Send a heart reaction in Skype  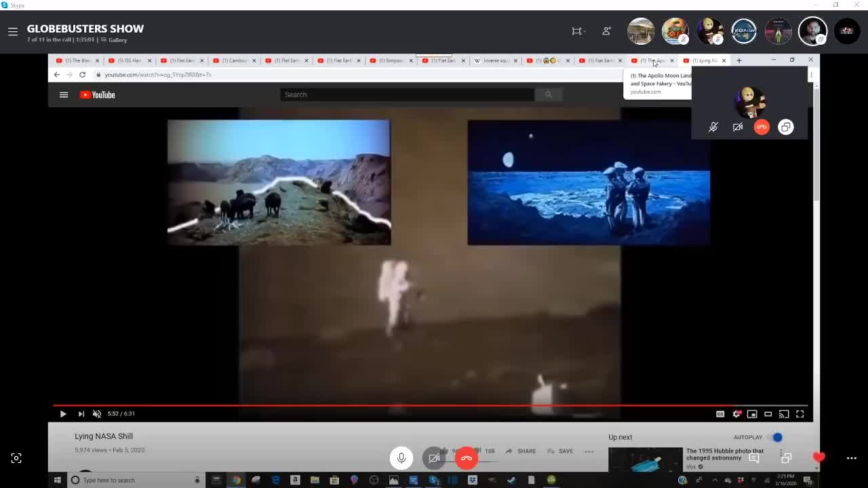point(819,457)
